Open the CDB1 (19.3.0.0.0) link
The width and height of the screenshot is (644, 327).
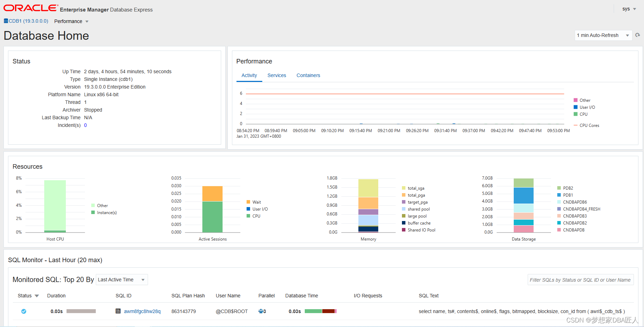[29, 21]
